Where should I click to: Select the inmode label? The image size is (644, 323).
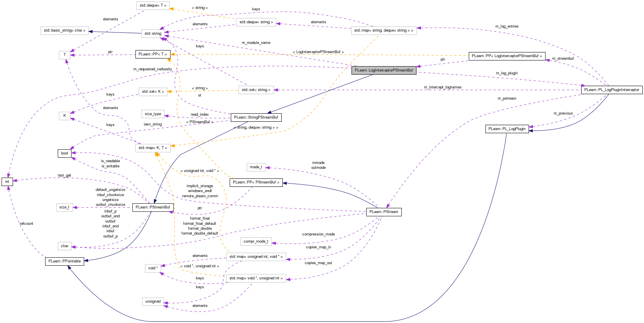[x=318, y=163]
